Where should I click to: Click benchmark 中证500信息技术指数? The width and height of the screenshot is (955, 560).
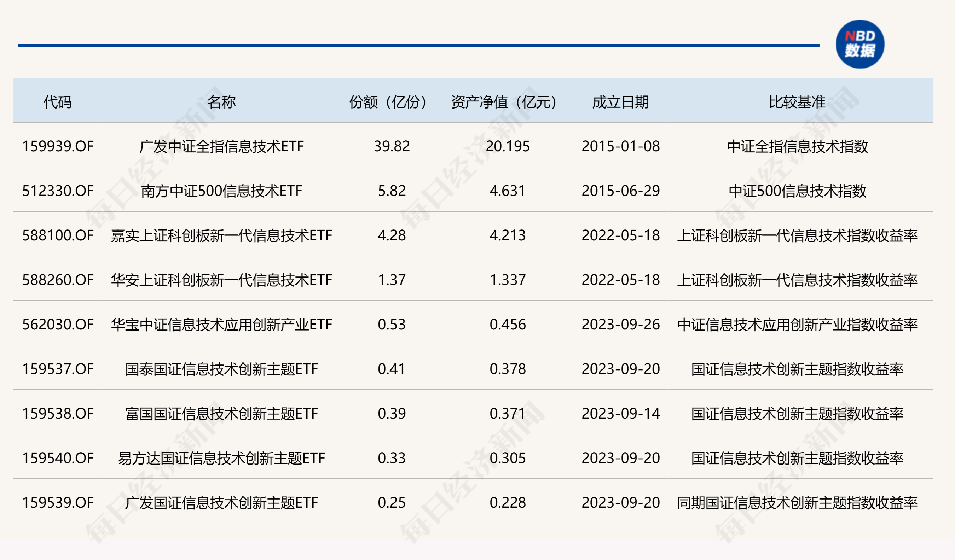(x=797, y=191)
